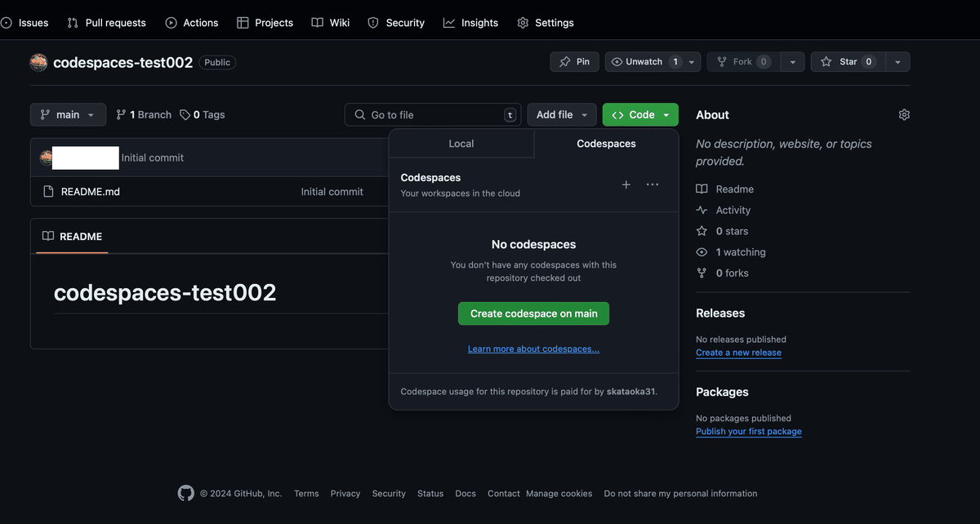Click the GitHub logo in the footer
The height and width of the screenshot is (524, 980).
pos(185,493)
